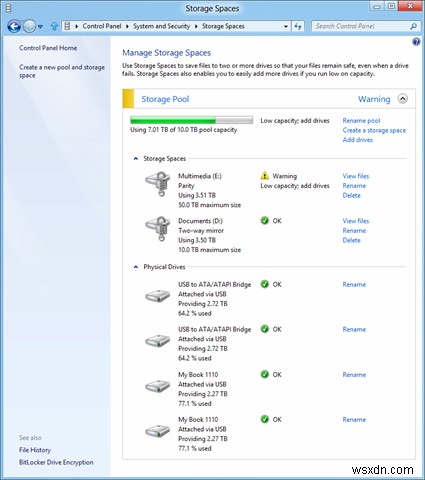Click the Multimedia (E:) drive icon
This screenshot has height=480, width=425.
coord(158,184)
